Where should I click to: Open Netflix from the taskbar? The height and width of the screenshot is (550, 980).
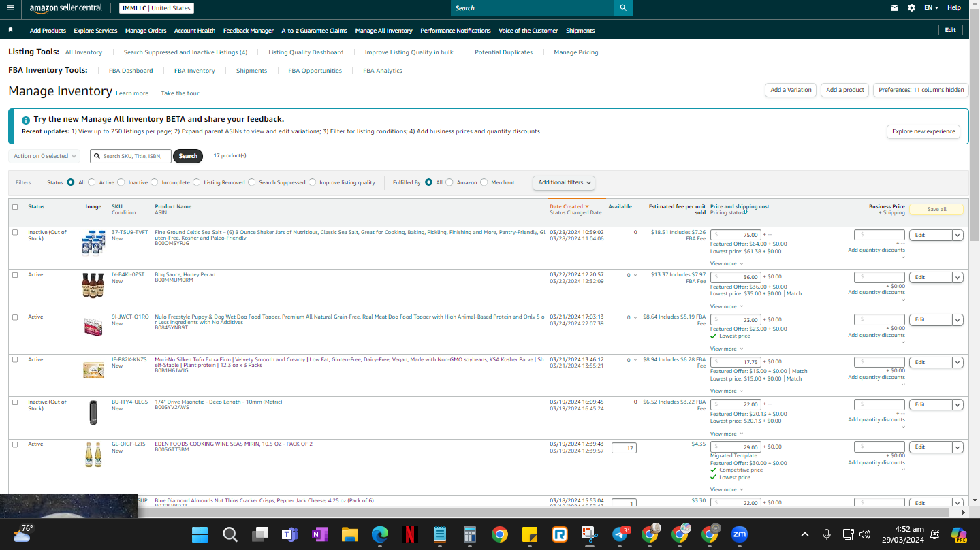(x=409, y=534)
